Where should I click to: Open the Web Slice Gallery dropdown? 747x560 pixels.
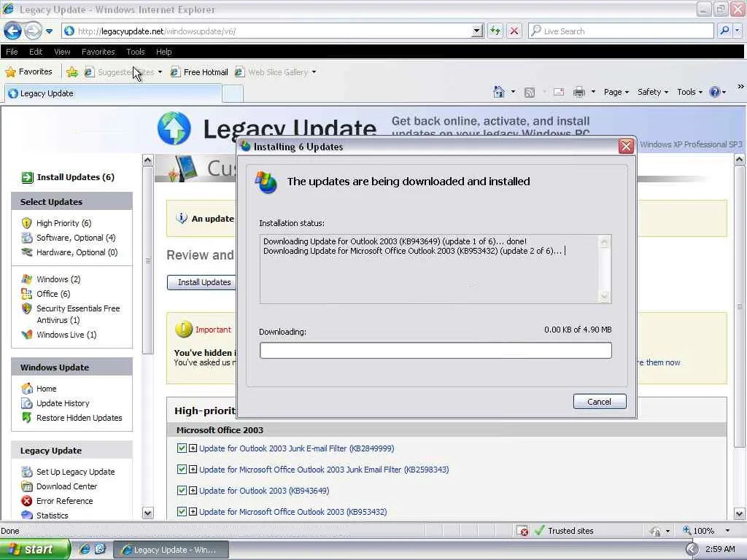pos(314,72)
